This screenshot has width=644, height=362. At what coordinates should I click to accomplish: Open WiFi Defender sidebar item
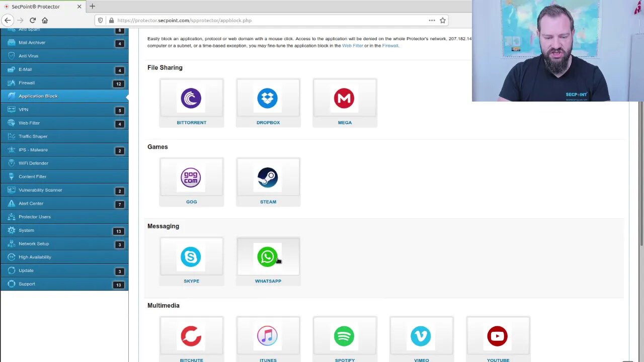64,163
